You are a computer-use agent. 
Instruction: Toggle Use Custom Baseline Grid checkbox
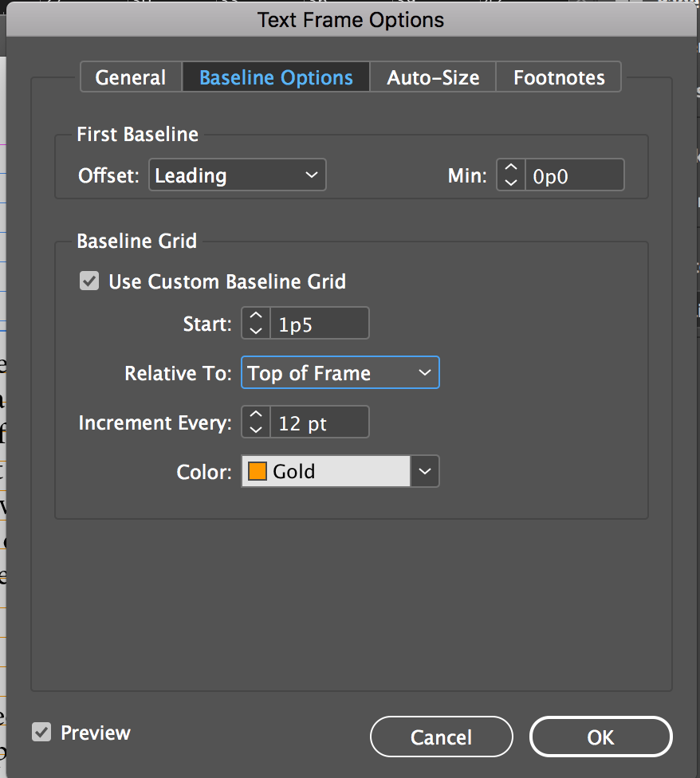pos(89,281)
